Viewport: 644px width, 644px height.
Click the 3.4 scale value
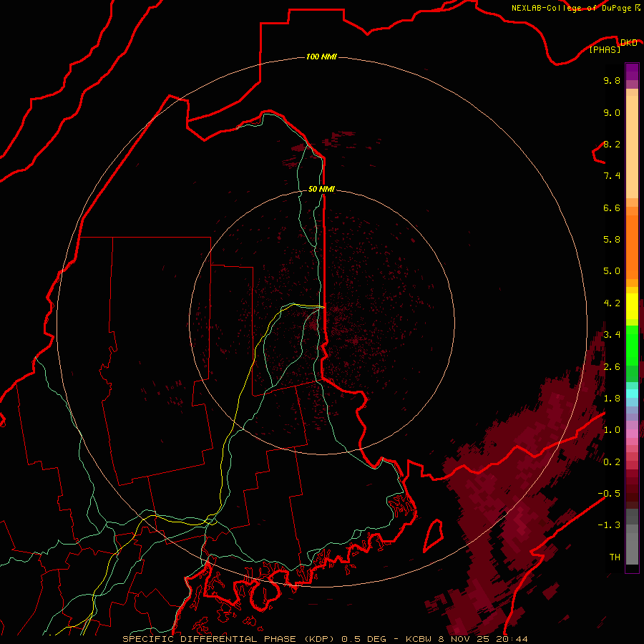(x=612, y=335)
